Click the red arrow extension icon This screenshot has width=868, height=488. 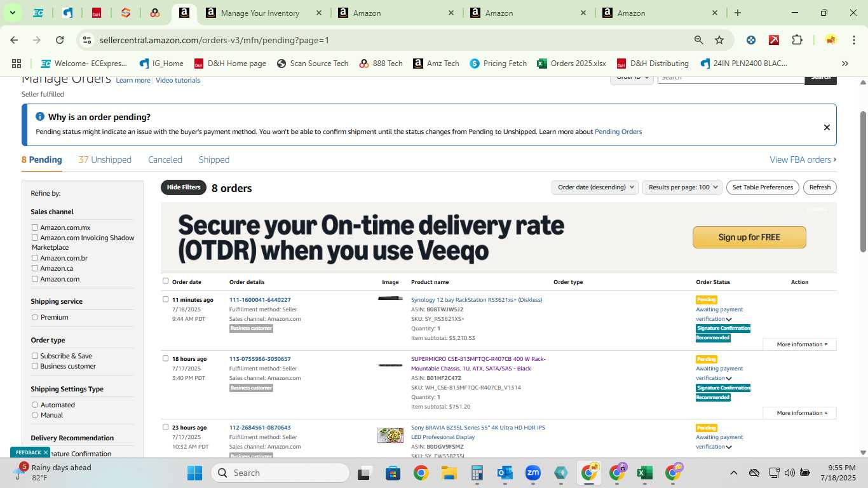(774, 40)
